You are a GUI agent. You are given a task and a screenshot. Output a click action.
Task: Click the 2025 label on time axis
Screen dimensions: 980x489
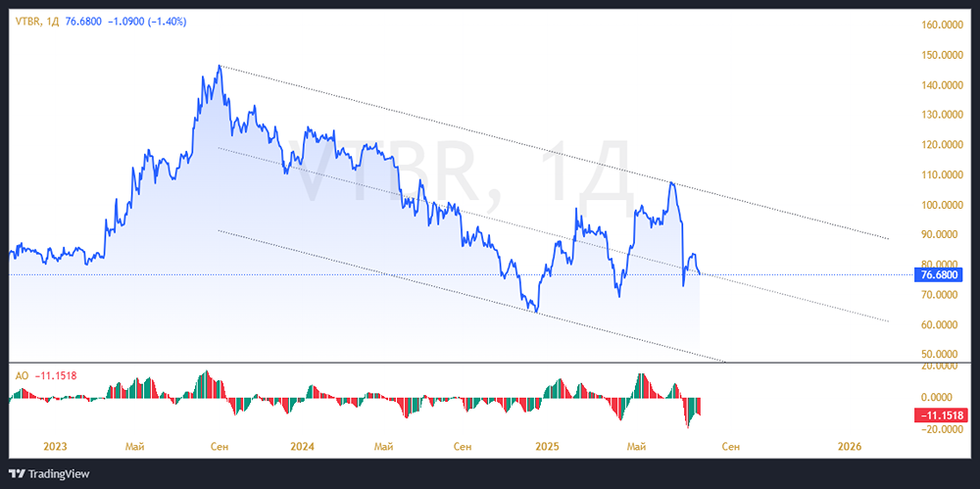(548, 447)
